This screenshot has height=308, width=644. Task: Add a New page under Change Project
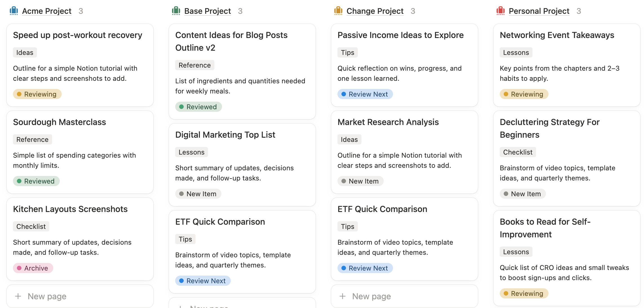coord(371,296)
